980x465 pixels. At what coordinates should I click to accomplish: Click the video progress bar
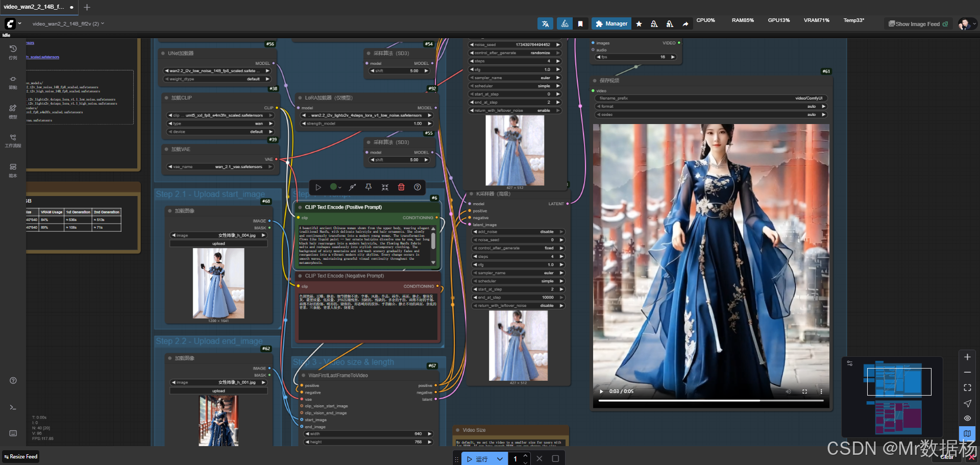click(x=710, y=401)
